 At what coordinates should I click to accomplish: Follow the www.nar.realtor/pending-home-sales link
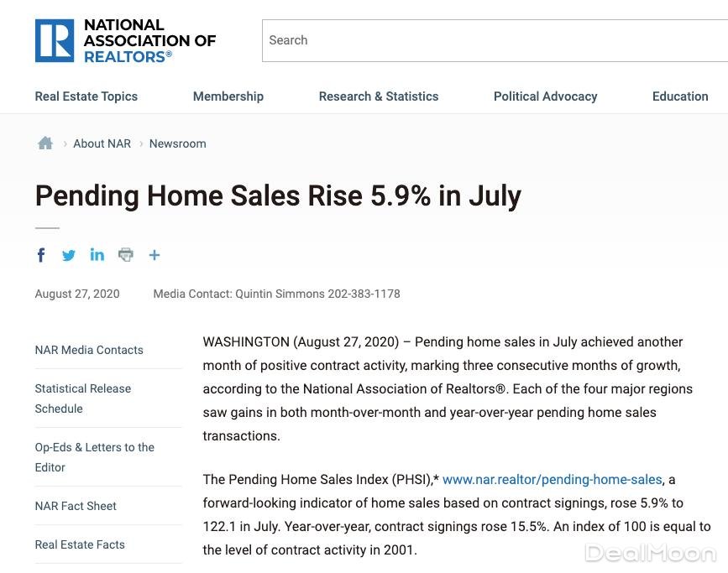(x=552, y=479)
